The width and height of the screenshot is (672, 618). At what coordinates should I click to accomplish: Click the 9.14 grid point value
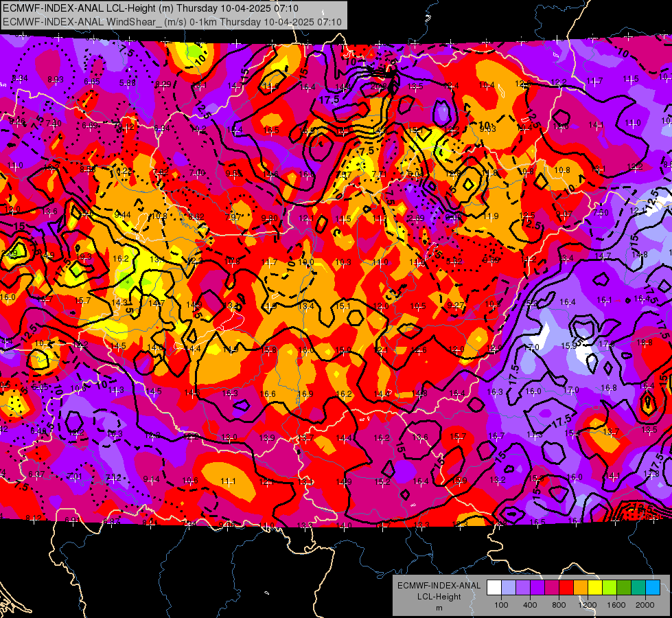151,479
